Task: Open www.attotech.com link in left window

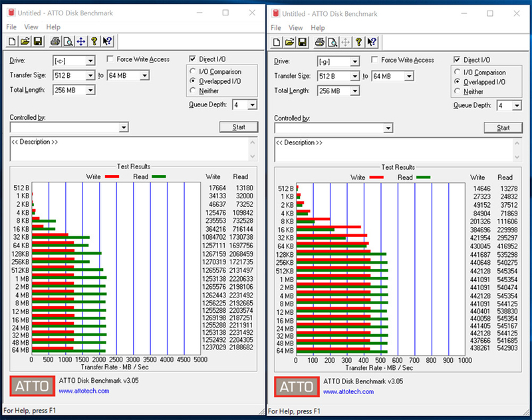Action: (84, 391)
